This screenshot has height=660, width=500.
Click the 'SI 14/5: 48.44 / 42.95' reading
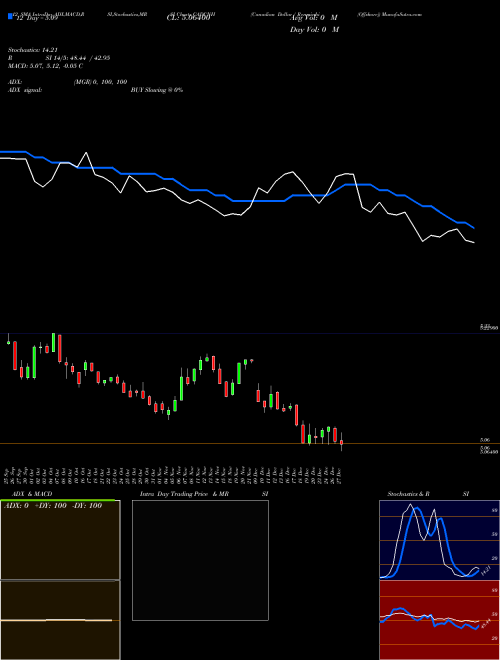pyautogui.click(x=77, y=58)
